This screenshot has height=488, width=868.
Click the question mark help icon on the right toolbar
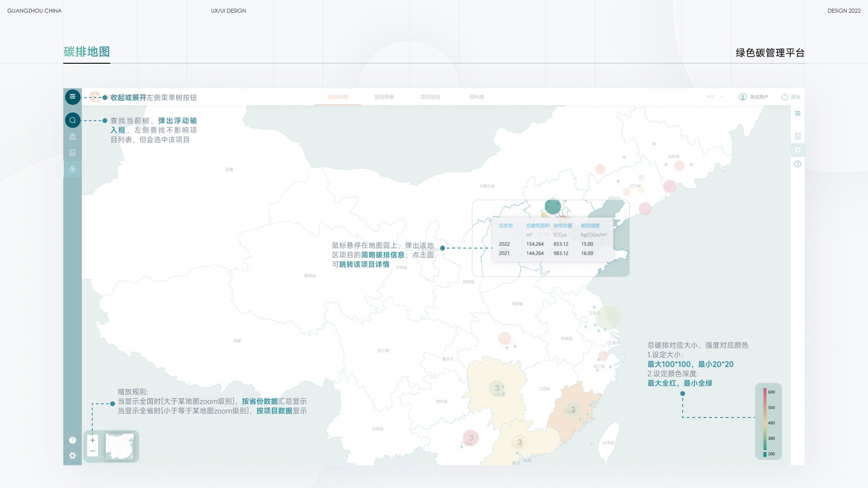pos(797,164)
